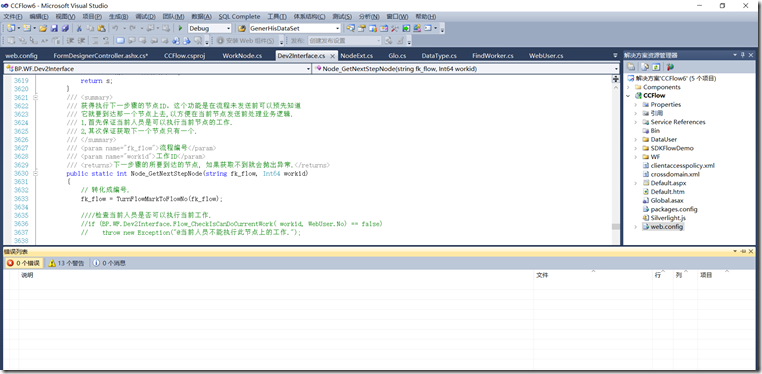
Task: Click the code editor vertical scrollbar thumb
Action: point(615,227)
